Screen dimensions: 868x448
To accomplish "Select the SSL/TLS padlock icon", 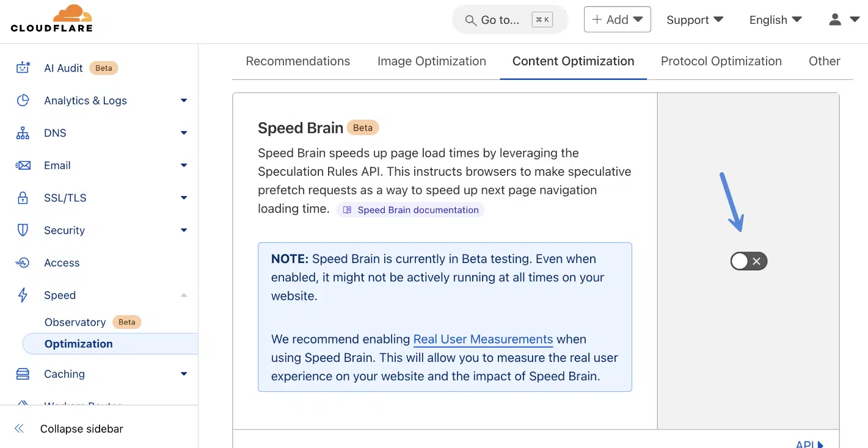I will pos(23,197).
